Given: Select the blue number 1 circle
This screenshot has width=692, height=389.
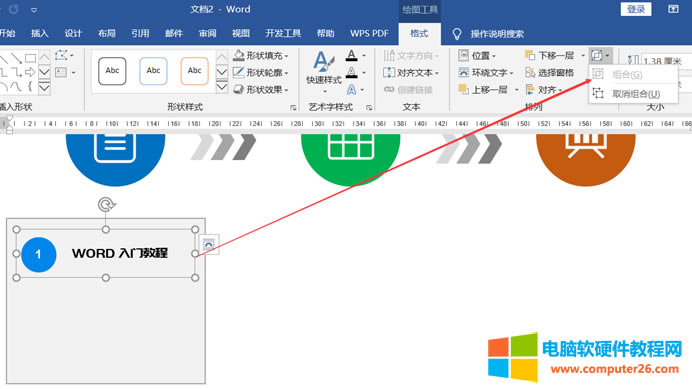Looking at the screenshot, I should click(39, 254).
